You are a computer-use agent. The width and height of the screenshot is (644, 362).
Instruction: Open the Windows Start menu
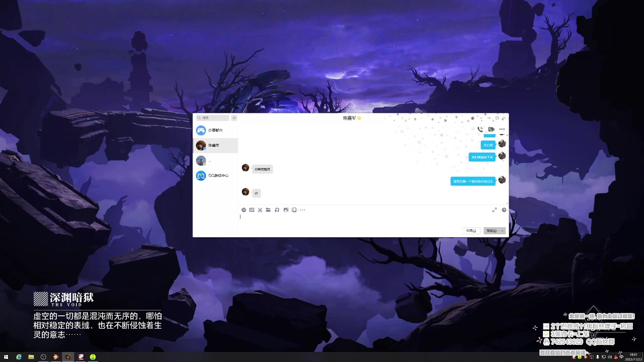point(7,357)
